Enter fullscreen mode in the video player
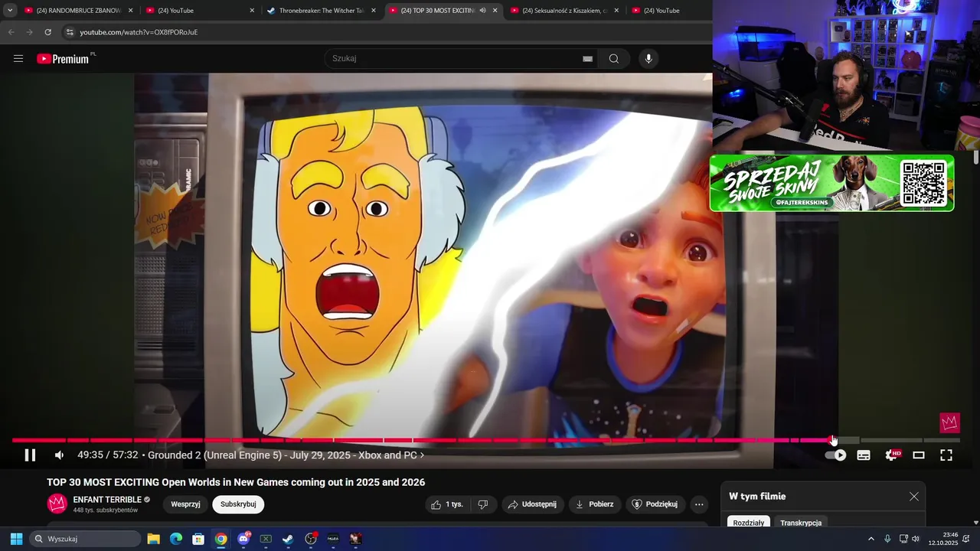The image size is (980, 551). click(x=946, y=455)
